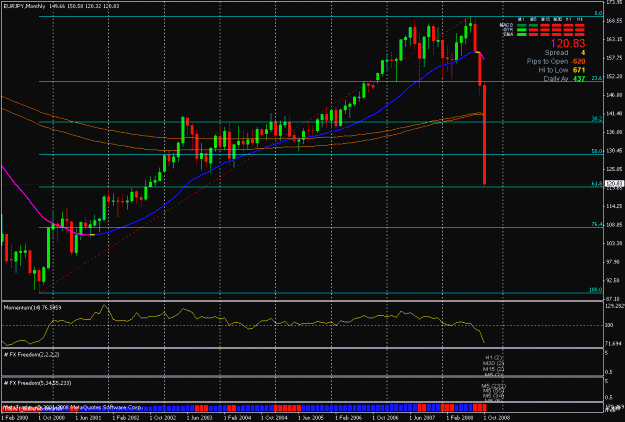625x422 pixels.
Task: Click the 108.85 value on price scale
Action: (x=614, y=225)
